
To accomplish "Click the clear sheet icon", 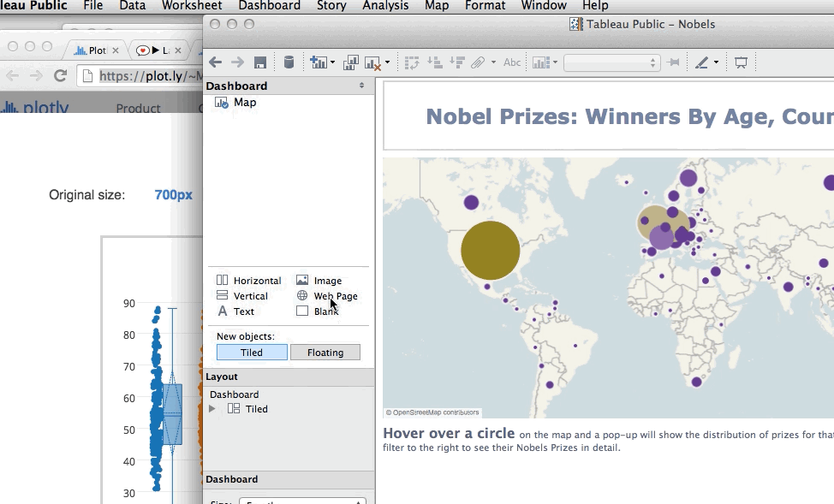I will pyautogui.click(x=372, y=62).
